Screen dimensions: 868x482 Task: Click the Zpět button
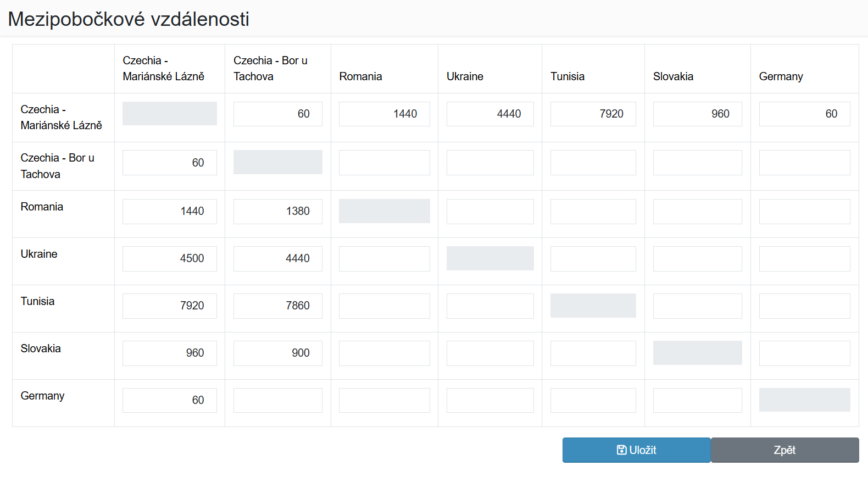(784, 450)
